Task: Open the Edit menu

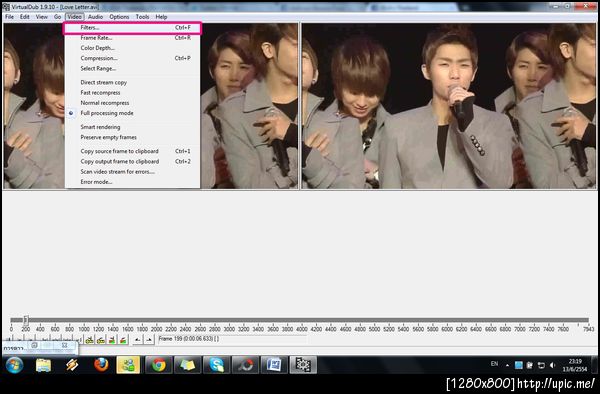Action: [x=25, y=17]
